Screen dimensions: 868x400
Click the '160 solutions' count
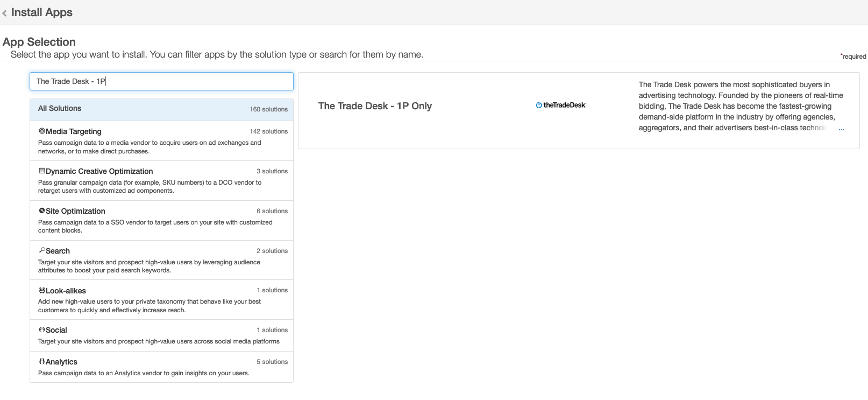point(268,109)
